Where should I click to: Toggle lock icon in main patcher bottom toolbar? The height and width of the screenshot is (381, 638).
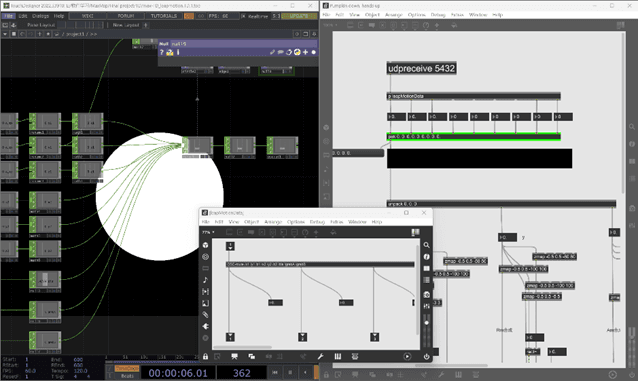pos(326,374)
